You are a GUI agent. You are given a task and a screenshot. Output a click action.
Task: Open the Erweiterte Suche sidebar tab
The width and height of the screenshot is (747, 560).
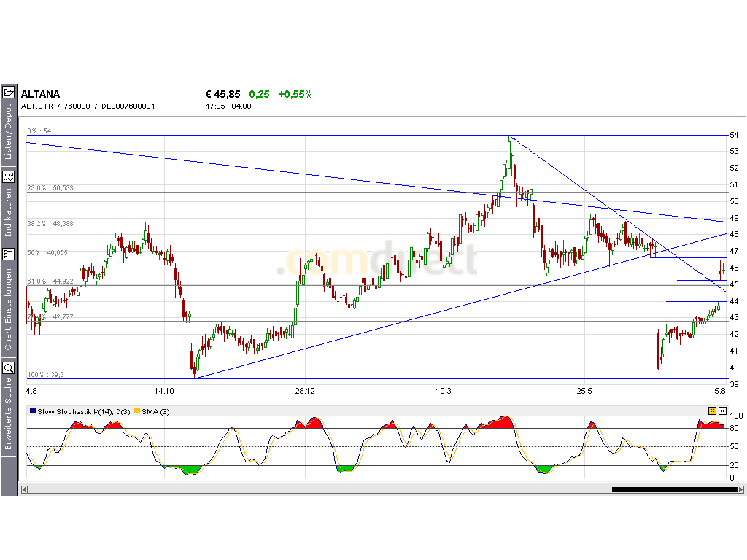tap(9, 419)
